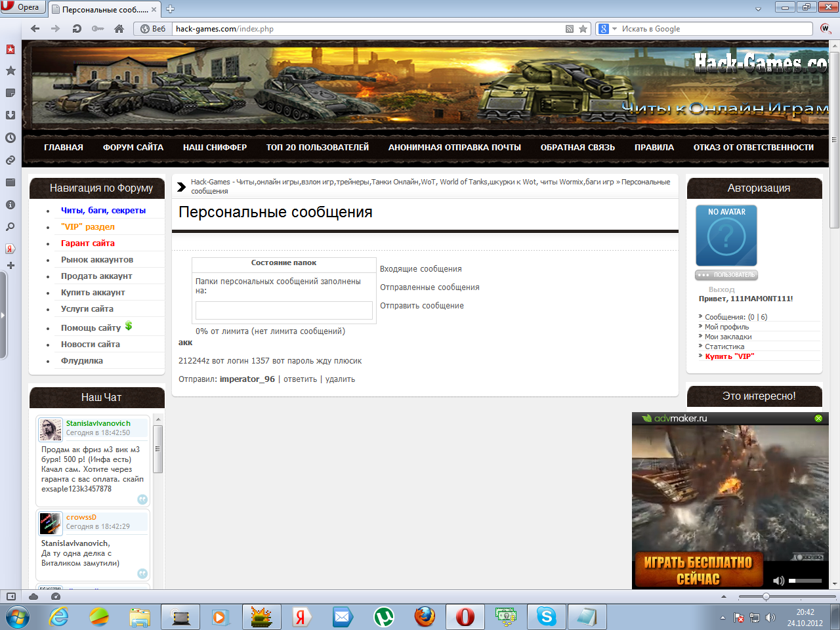
Task: Adjust the ad video volume slider
Action: tap(805, 581)
